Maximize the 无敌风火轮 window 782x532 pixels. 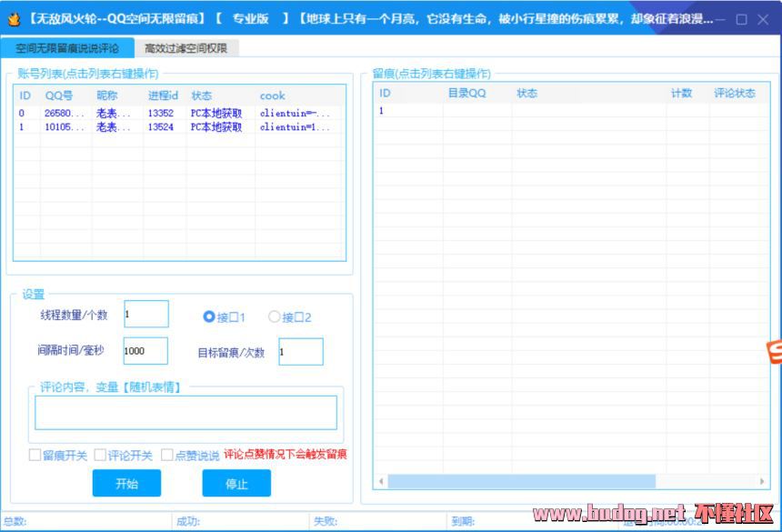point(742,19)
